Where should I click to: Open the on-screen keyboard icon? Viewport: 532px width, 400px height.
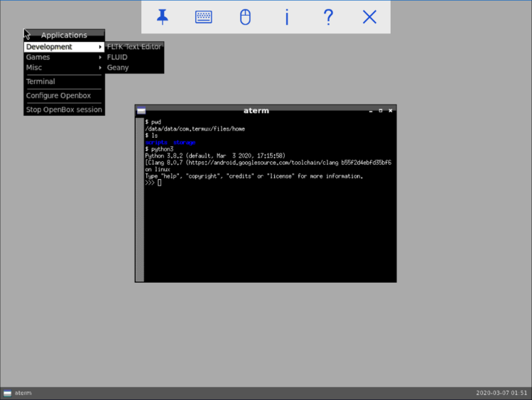click(204, 17)
